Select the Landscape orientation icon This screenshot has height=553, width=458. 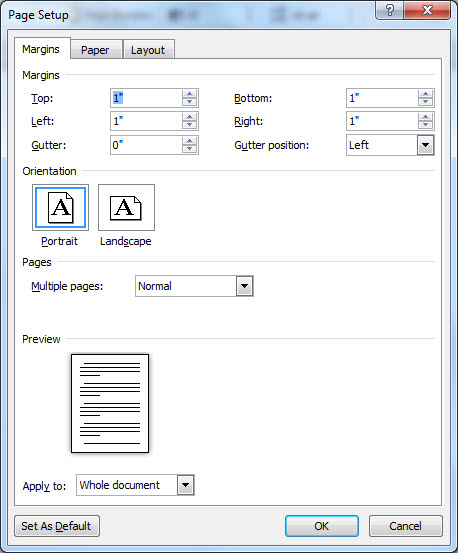pyautogui.click(x=126, y=207)
